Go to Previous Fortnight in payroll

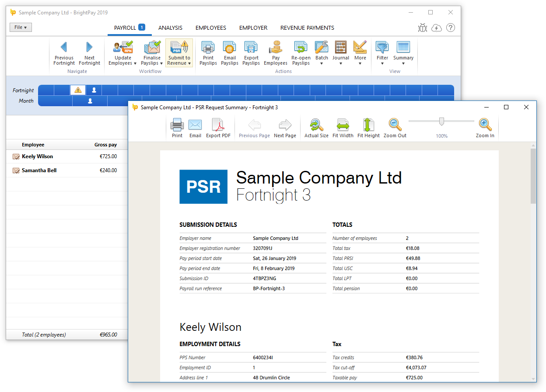(64, 53)
